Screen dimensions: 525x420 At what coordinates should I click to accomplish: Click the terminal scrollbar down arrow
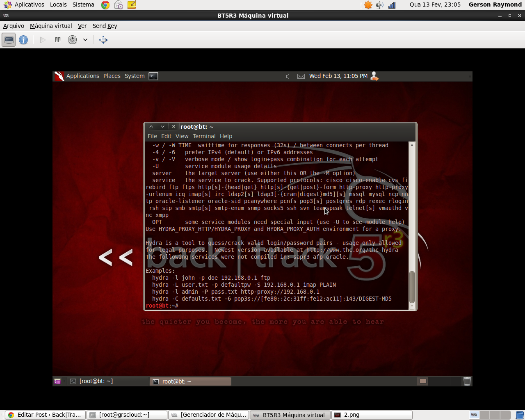coord(412,306)
